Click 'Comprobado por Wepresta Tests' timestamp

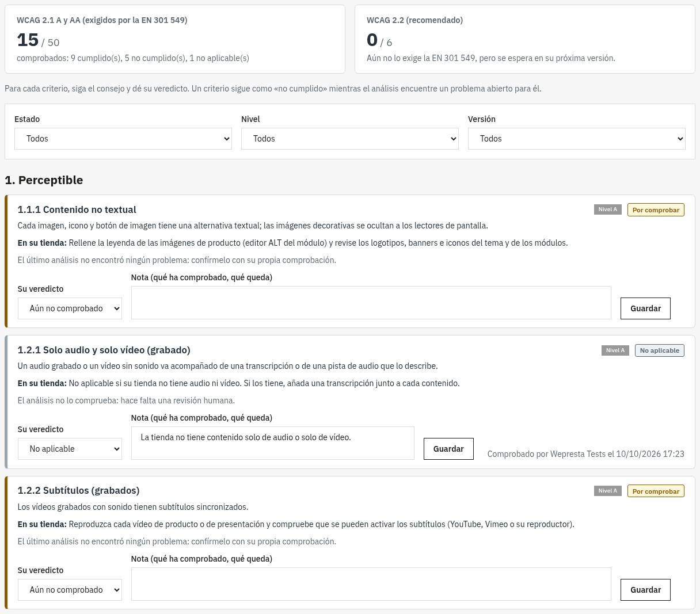586,454
